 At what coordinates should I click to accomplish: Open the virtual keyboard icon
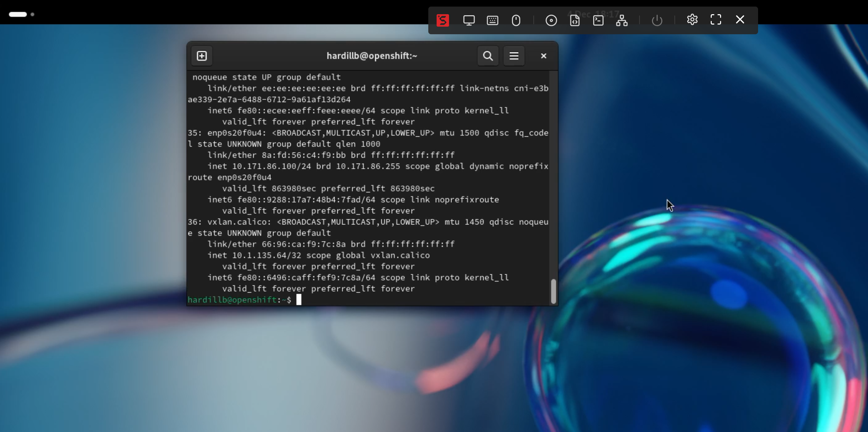pyautogui.click(x=492, y=20)
